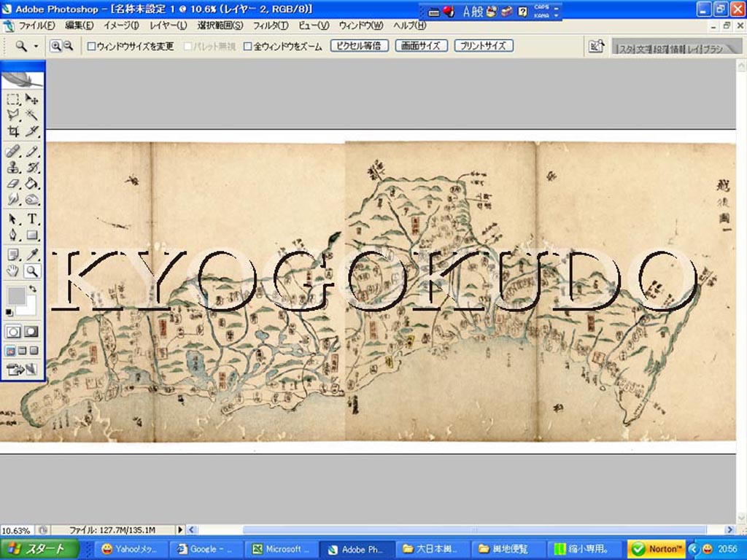Viewport: 747px width, 560px height.
Task: Open the レイヤー menu
Action: point(169,26)
